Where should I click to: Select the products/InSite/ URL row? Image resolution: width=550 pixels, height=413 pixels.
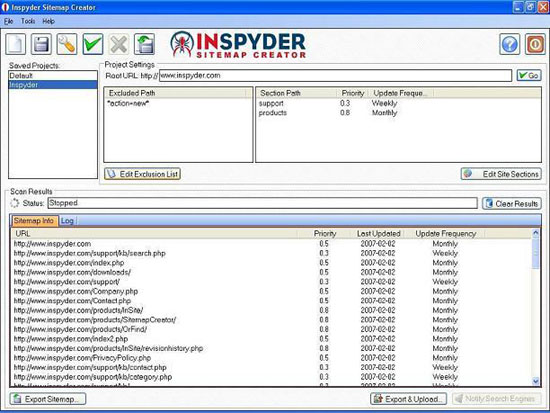point(272,310)
